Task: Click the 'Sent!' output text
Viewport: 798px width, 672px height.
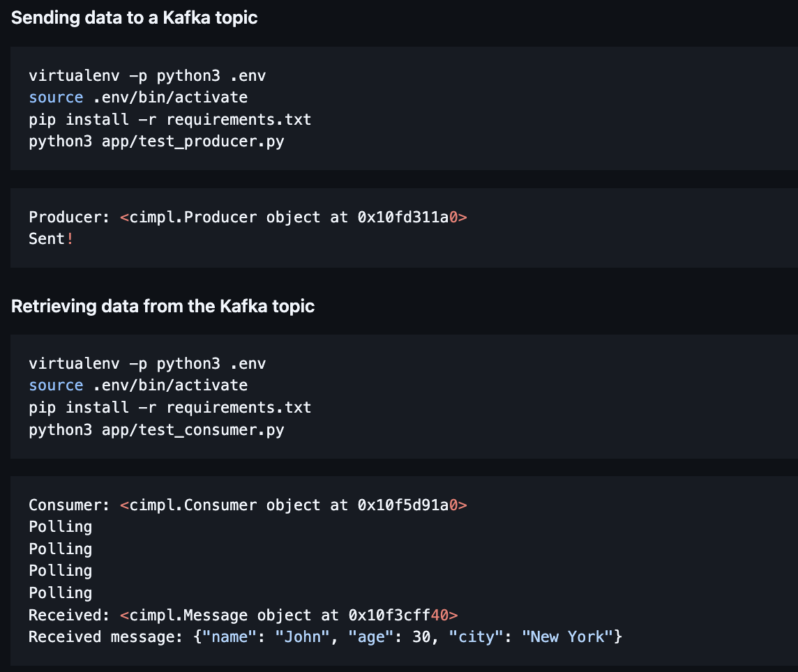Action: point(52,238)
